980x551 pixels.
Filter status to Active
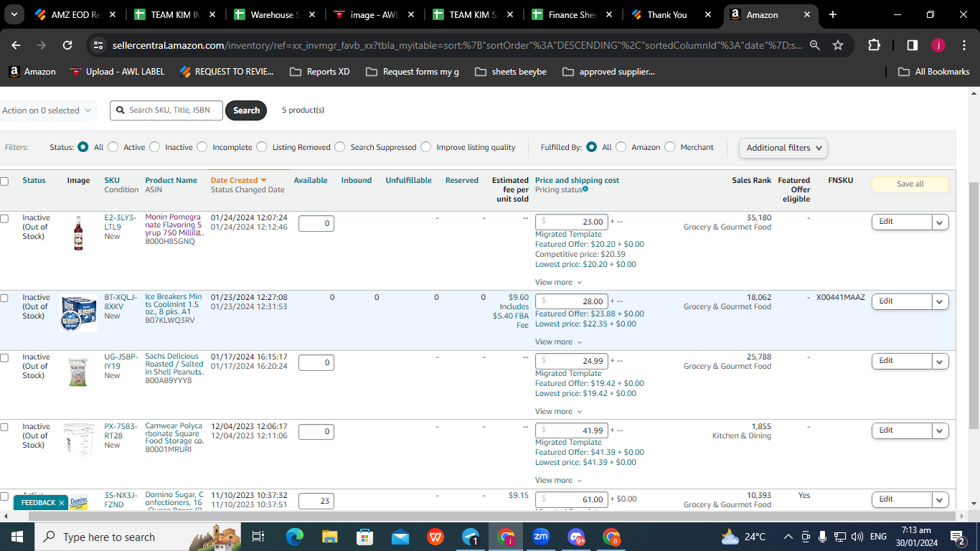click(x=113, y=147)
